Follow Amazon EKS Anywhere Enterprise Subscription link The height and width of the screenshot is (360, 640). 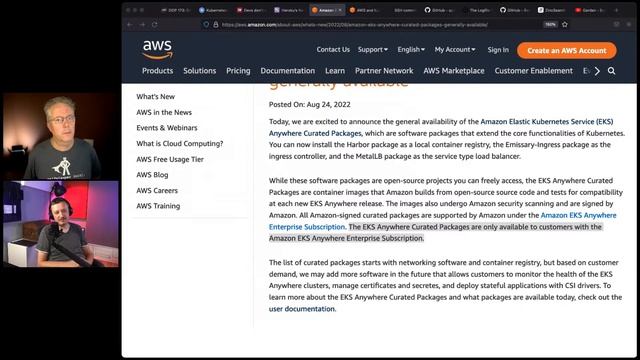(578, 215)
